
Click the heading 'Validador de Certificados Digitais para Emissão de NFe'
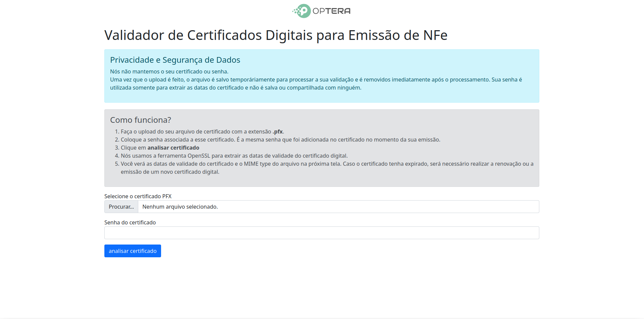276,35
